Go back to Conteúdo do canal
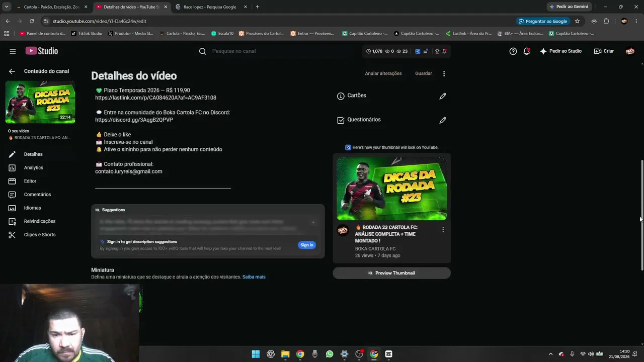644x362 pixels. 12,71
